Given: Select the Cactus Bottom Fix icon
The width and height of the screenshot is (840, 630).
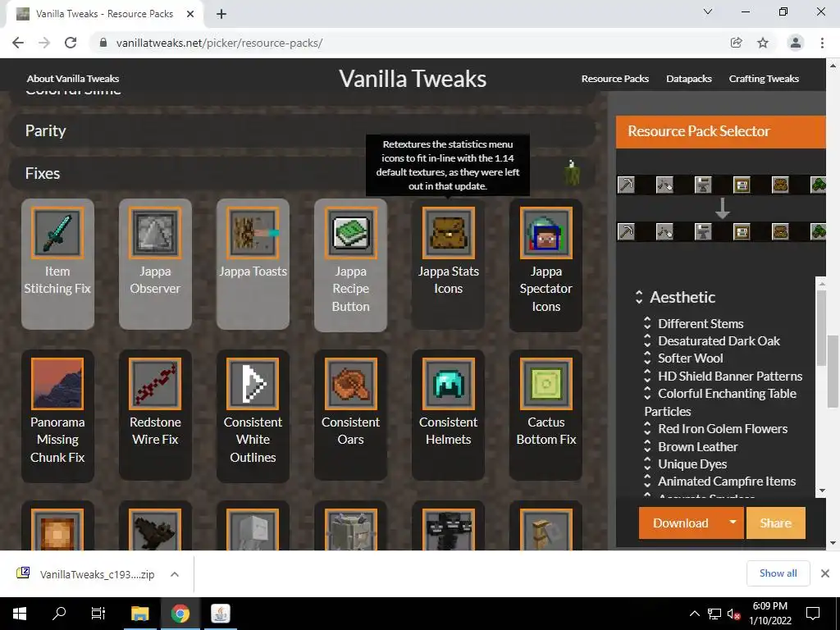Looking at the screenshot, I should (x=546, y=384).
